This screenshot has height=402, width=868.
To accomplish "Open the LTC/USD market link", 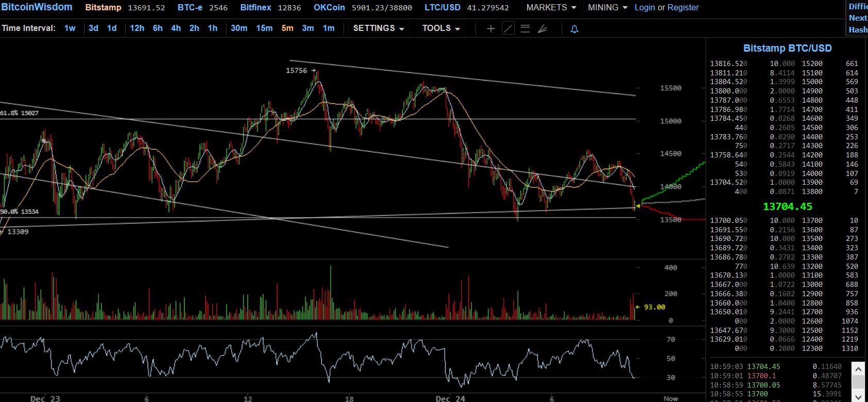I will pyautogui.click(x=443, y=8).
